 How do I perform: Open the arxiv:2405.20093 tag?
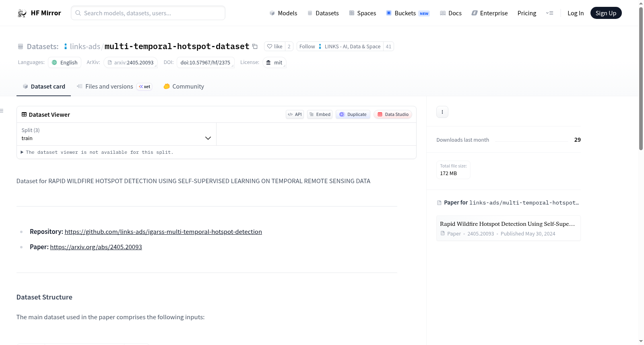pos(130,62)
